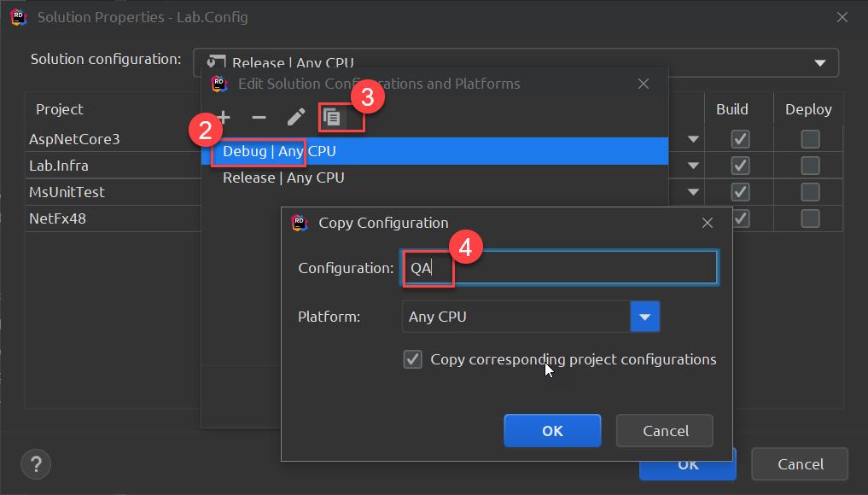Click the Edit pencil icon
Screen dimensions: 868x495
[x=295, y=118]
